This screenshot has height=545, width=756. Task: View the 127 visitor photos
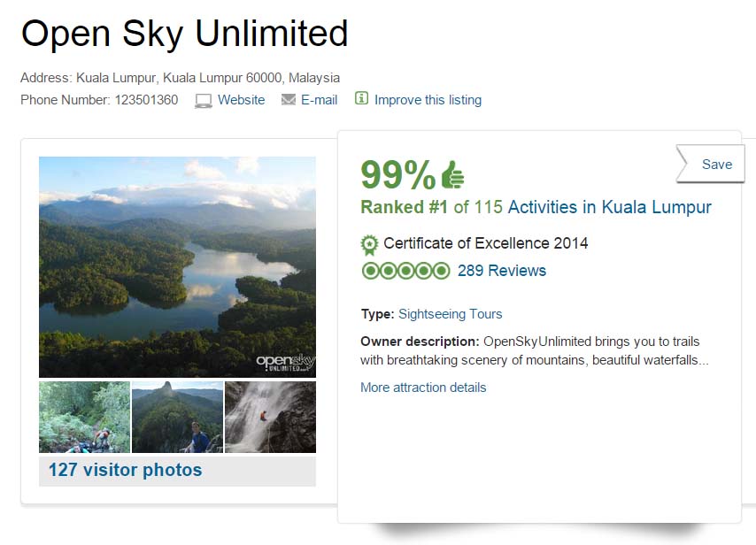click(125, 470)
